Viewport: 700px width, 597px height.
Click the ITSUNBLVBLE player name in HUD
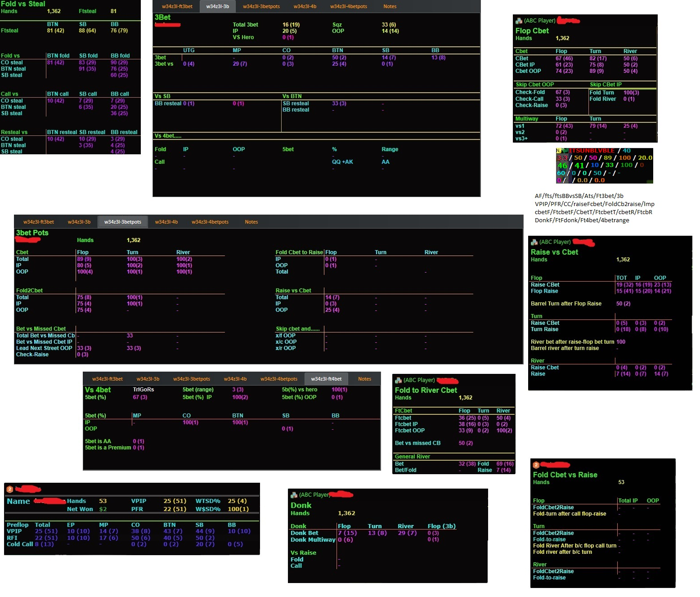pyautogui.click(x=592, y=151)
